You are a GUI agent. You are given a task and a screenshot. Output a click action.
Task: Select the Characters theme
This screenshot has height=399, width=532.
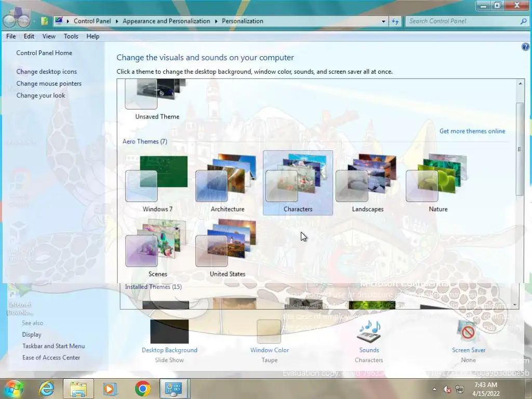pyautogui.click(x=298, y=183)
